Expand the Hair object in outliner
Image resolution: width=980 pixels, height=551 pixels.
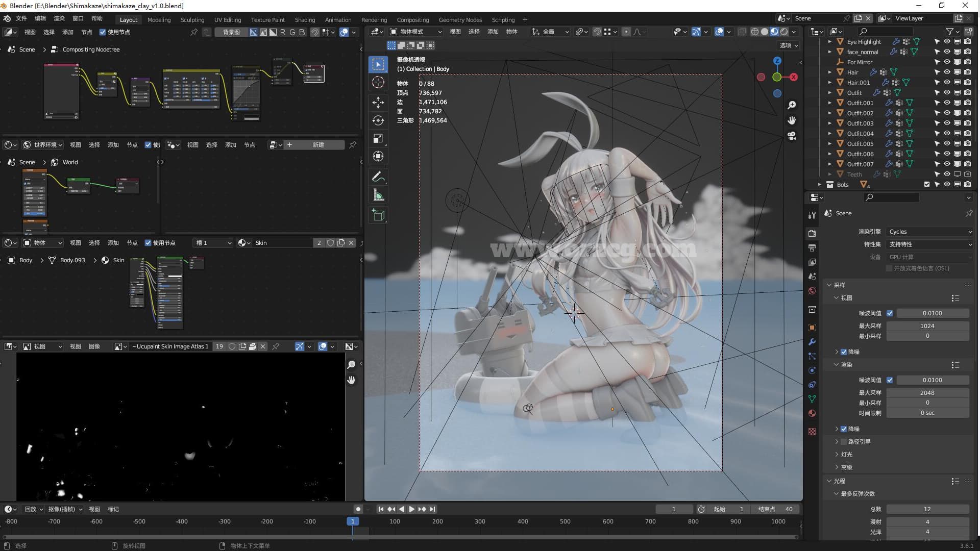coord(830,72)
